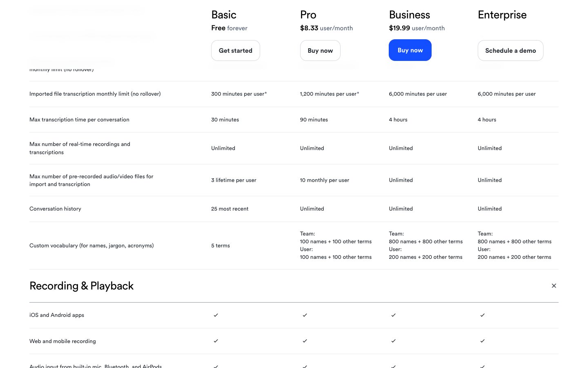Click Enterprise checkmark for Web and mobile recording
The width and height of the screenshot is (588, 368).
(x=482, y=341)
